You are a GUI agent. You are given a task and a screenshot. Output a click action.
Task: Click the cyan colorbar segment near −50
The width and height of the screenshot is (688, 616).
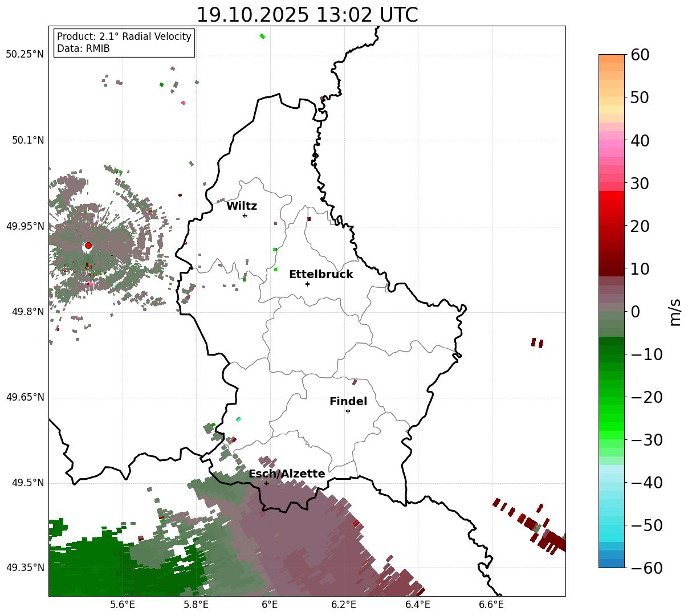point(612,525)
